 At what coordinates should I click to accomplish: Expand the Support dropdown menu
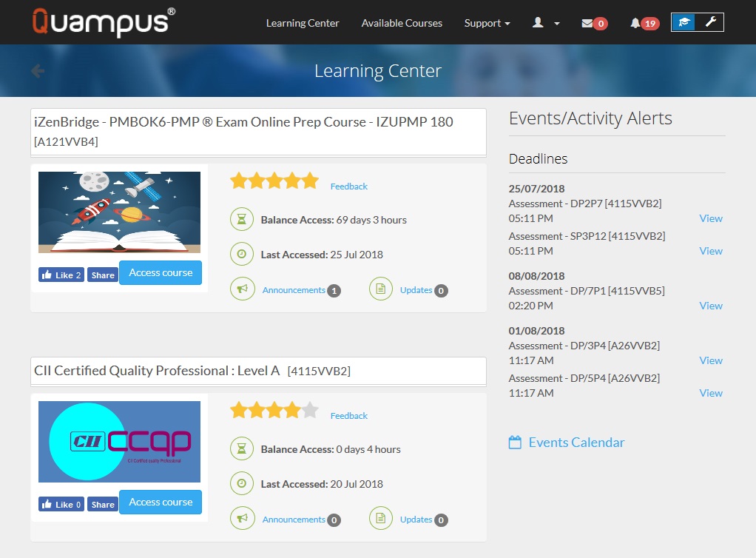click(487, 23)
